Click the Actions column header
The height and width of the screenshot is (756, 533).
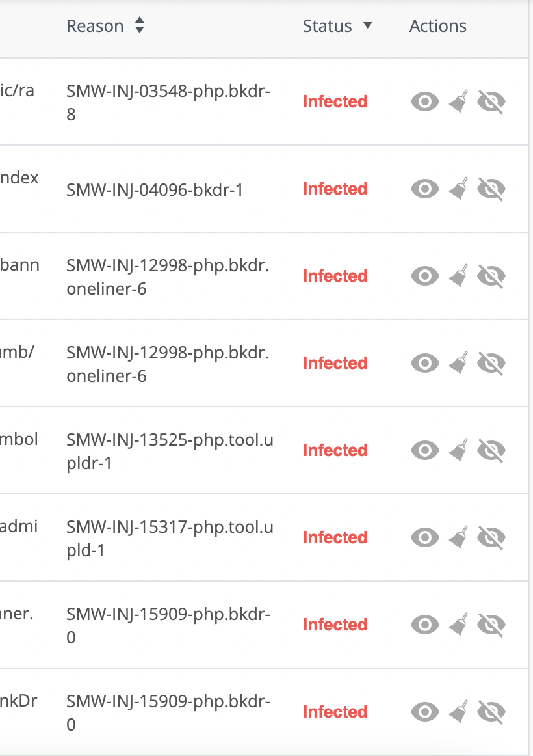(x=437, y=26)
